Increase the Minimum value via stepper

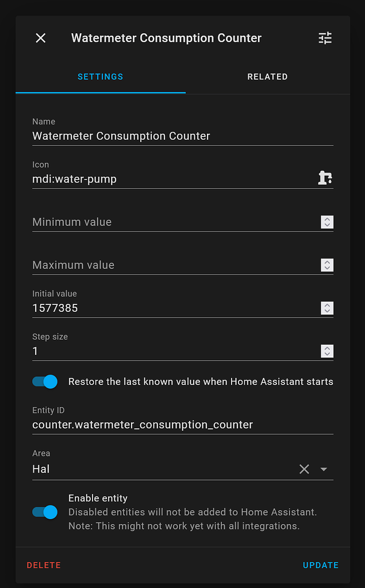tap(327, 219)
